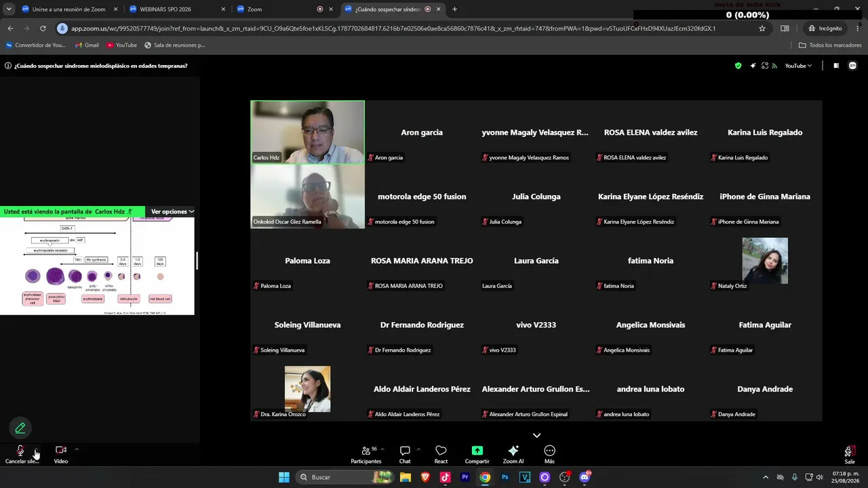The height and width of the screenshot is (488, 868).
Task: Click the Incógnito profile button
Action: click(x=825, y=28)
